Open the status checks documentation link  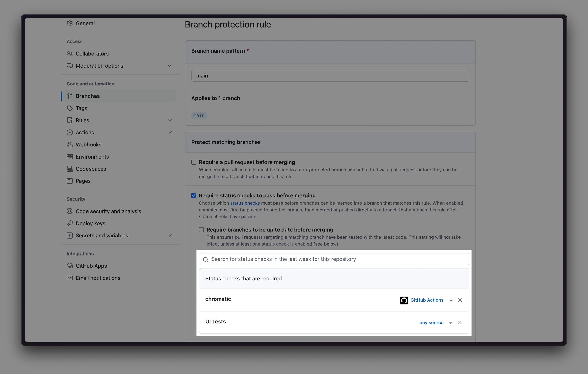coord(245,203)
